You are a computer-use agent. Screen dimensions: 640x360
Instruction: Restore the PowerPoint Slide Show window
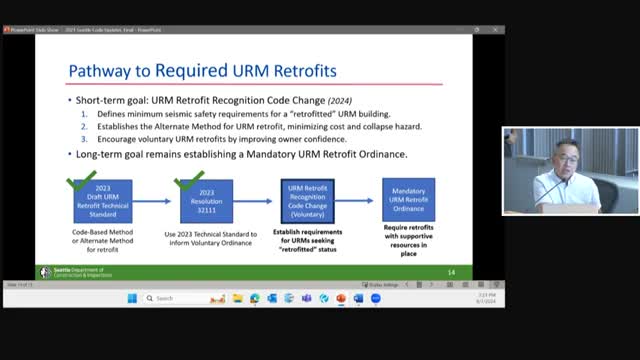tap(477, 30)
